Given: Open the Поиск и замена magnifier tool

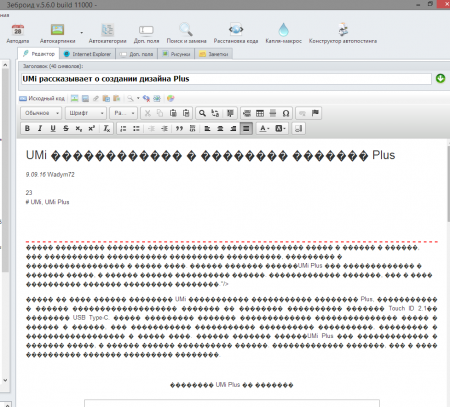Looking at the screenshot, I should click(186, 34).
